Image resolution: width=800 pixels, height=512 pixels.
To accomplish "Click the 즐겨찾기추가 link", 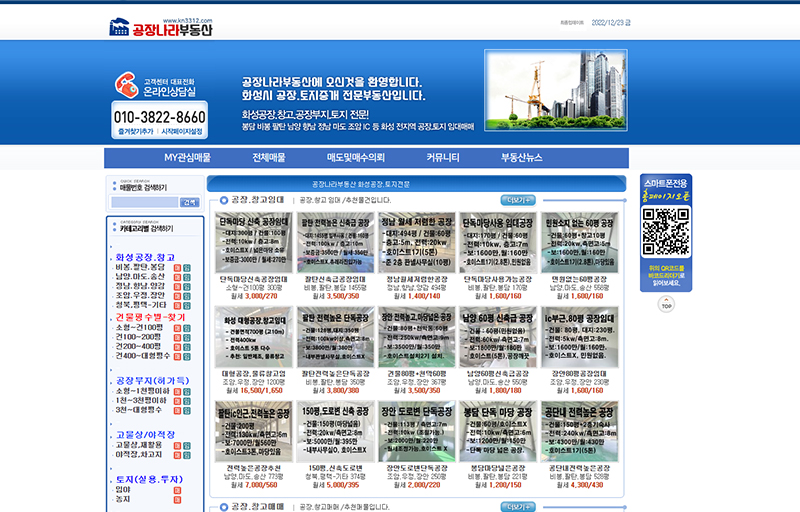I will [x=136, y=132].
